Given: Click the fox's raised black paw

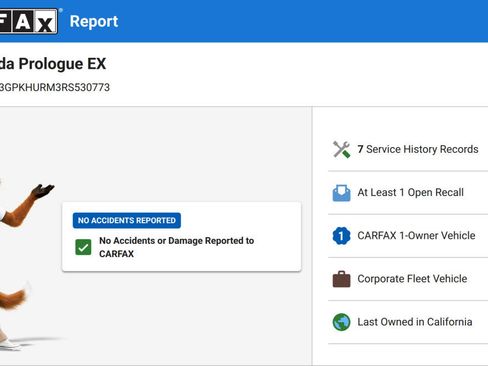Looking at the screenshot, I should [43, 191].
